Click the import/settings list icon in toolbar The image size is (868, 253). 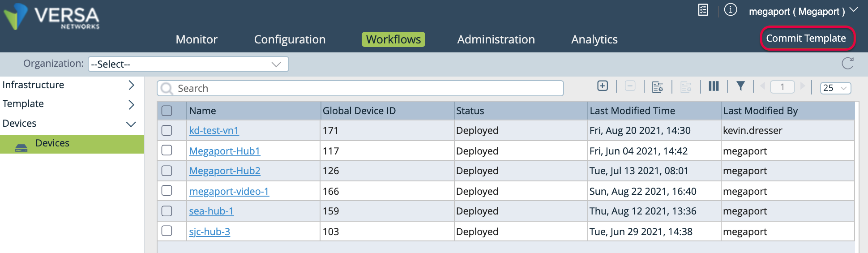pos(658,86)
